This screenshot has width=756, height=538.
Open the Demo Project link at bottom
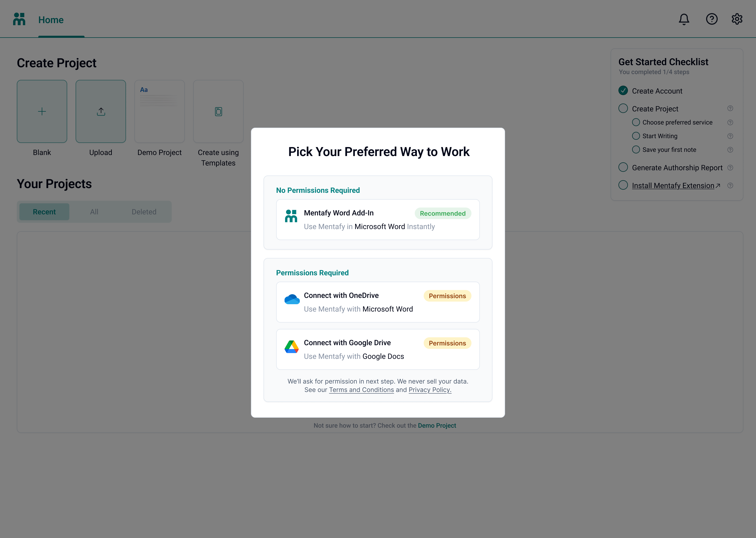437,426
